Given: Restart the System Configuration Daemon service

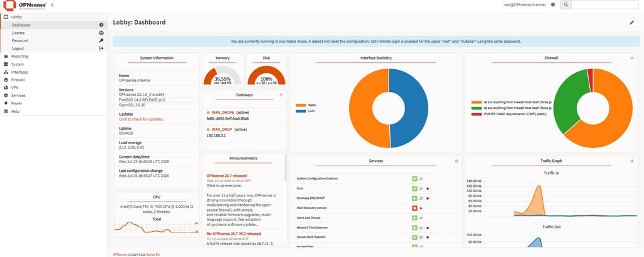Looking at the screenshot, I should click(x=421, y=179).
